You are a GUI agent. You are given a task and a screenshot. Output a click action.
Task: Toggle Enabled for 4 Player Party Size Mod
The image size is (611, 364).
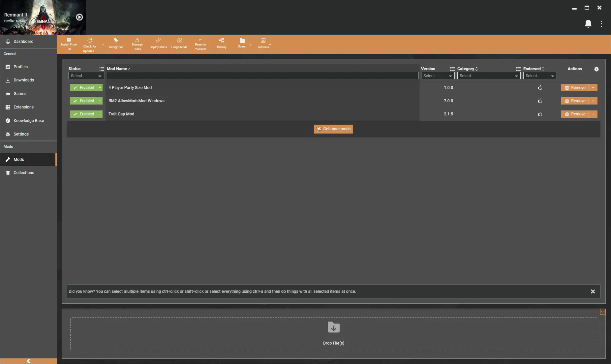tap(83, 88)
